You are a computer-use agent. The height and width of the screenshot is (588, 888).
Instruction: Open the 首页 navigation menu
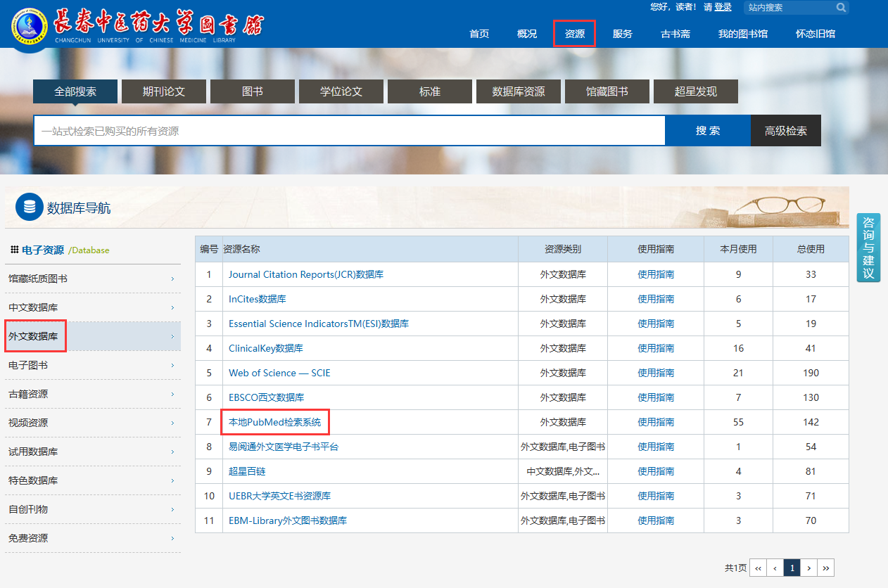pyautogui.click(x=479, y=34)
